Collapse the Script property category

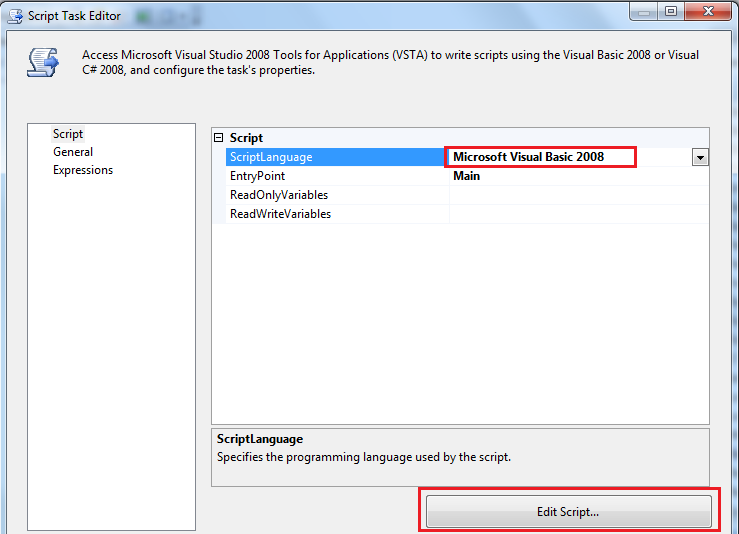coord(218,138)
